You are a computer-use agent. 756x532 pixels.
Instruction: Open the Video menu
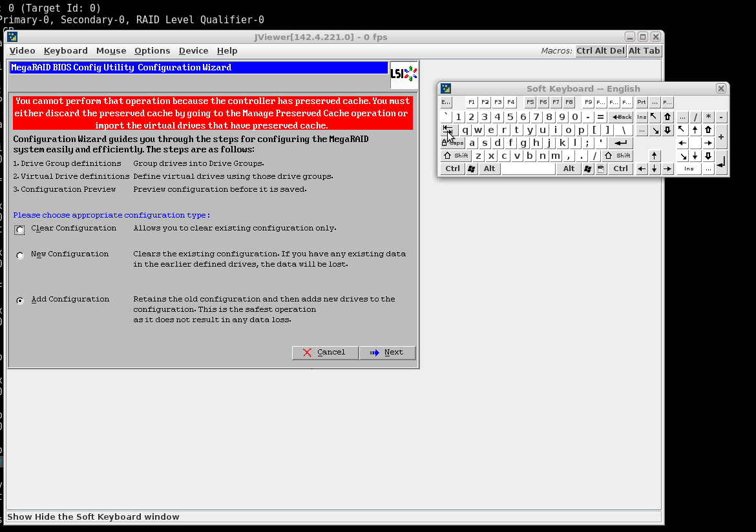[22, 50]
